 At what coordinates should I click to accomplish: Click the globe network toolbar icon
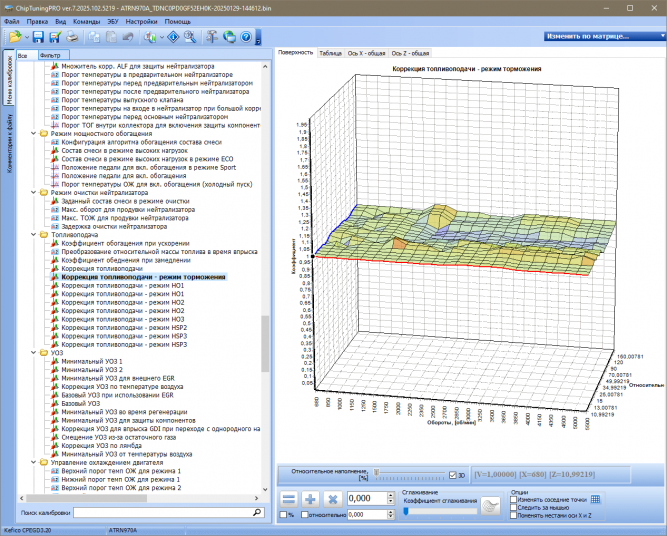(x=229, y=37)
